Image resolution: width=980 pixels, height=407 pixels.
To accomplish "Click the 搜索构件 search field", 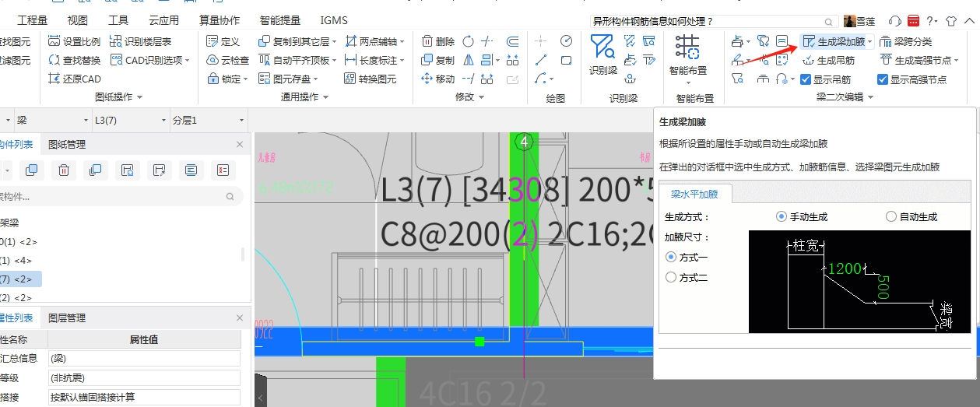I will [x=121, y=197].
